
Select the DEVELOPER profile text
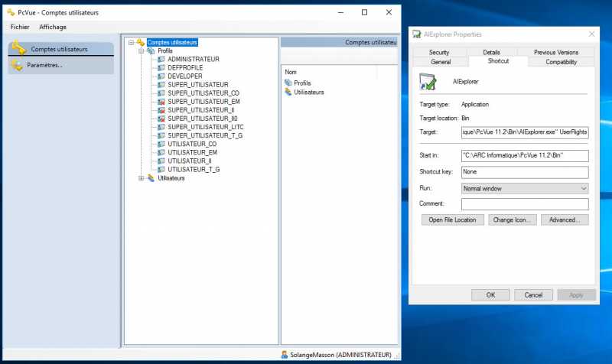click(185, 76)
